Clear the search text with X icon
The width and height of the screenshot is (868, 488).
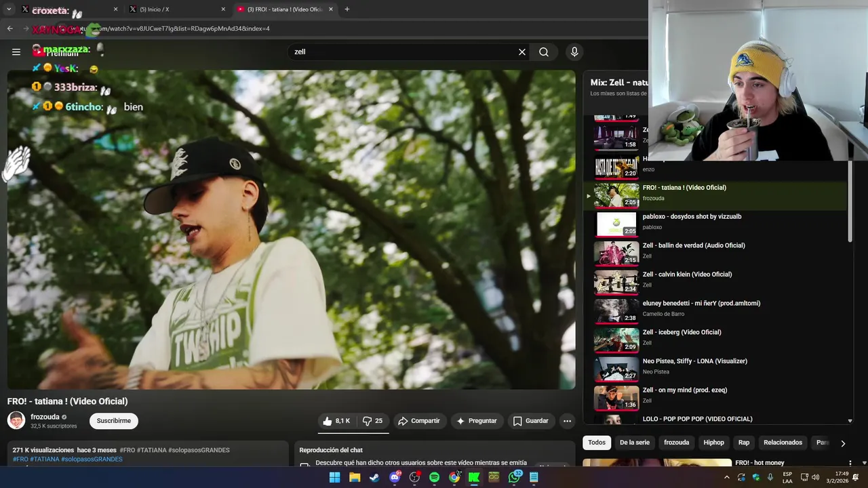click(x=522, y=52)
